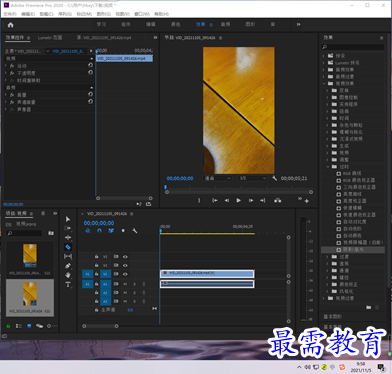Open timeline display settings wrench

135,231
